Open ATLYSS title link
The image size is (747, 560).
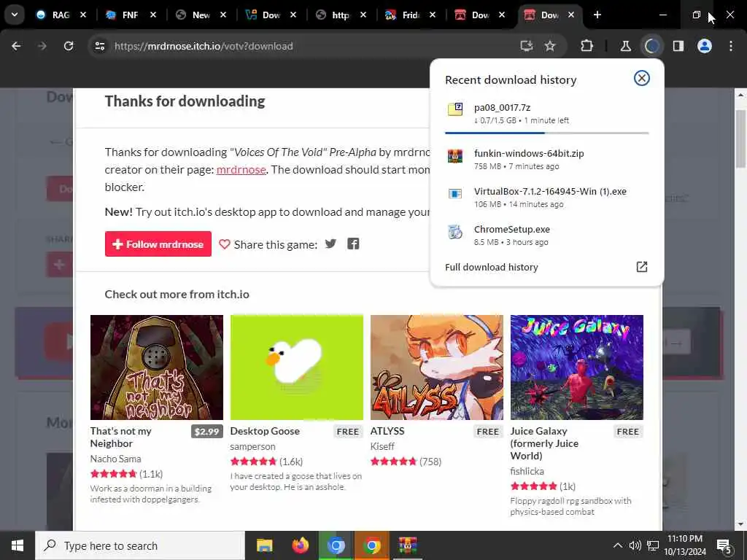point(387,431)
